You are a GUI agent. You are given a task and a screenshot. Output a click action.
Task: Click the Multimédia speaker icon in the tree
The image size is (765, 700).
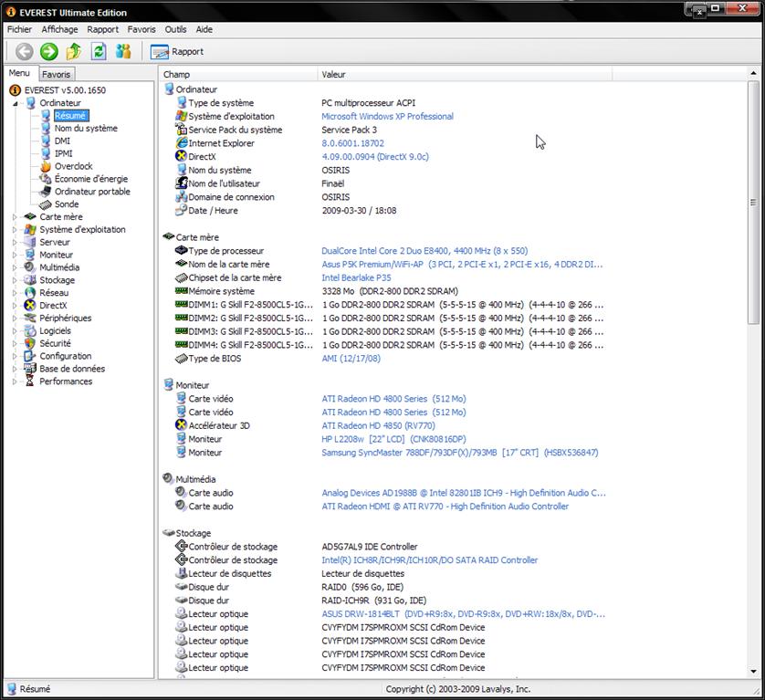30,267
